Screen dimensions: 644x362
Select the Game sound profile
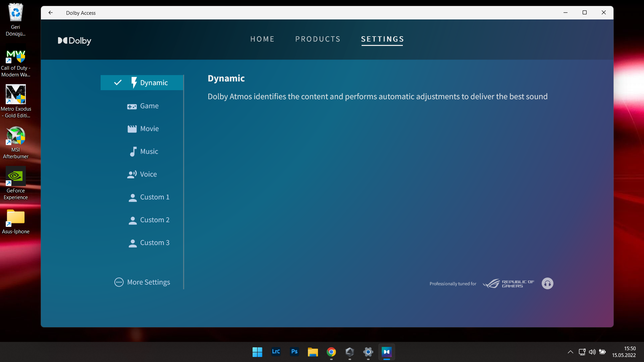point(149,106)
